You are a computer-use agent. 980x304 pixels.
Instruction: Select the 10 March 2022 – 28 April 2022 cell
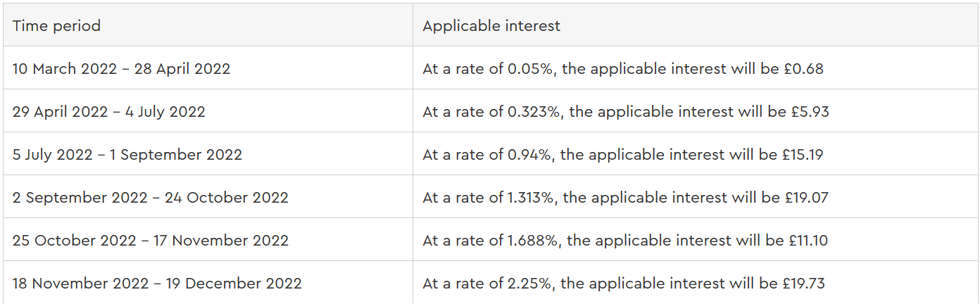point(121,69)
